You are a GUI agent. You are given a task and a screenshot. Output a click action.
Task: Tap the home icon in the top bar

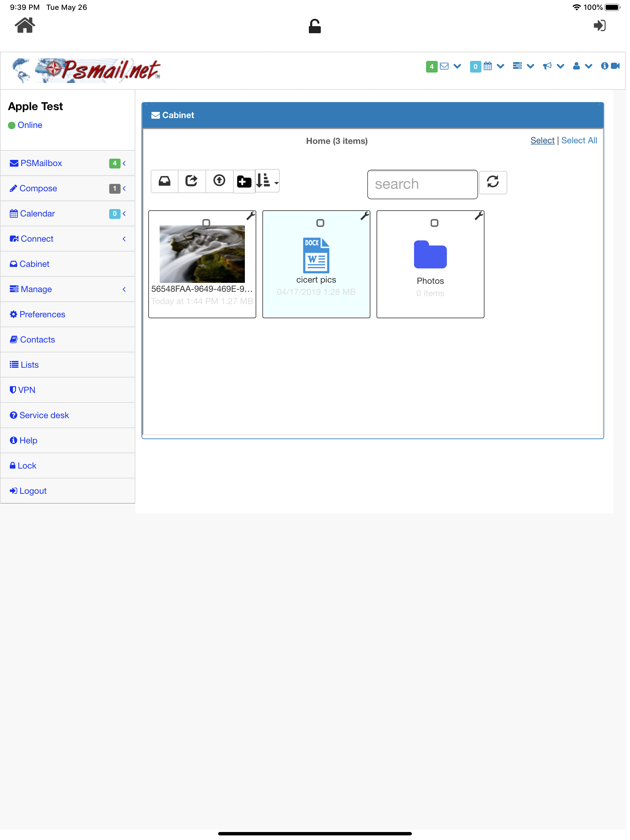tap(25, 26)
